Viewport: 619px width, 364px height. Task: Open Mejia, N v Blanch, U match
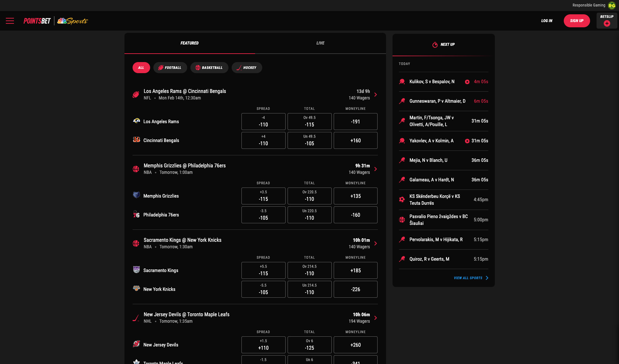(444, 160)
